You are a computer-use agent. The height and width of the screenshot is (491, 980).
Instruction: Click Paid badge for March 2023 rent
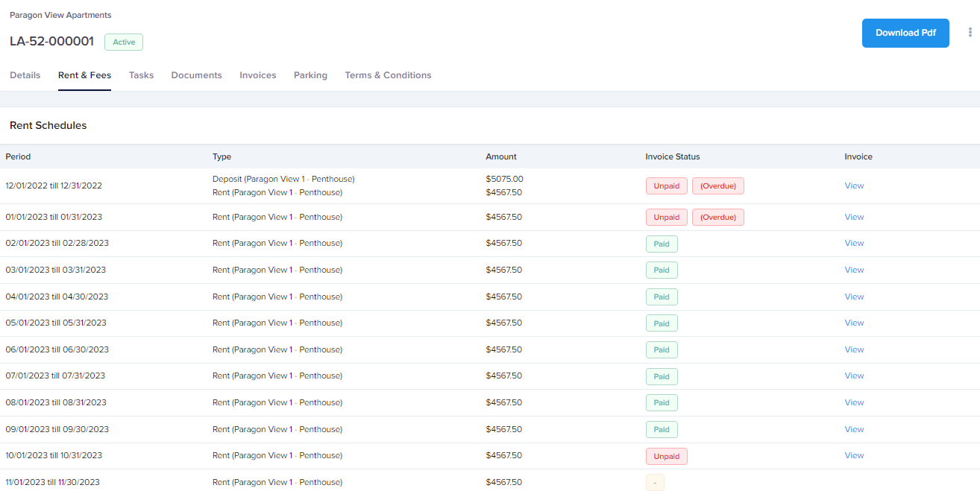[662, 270]
